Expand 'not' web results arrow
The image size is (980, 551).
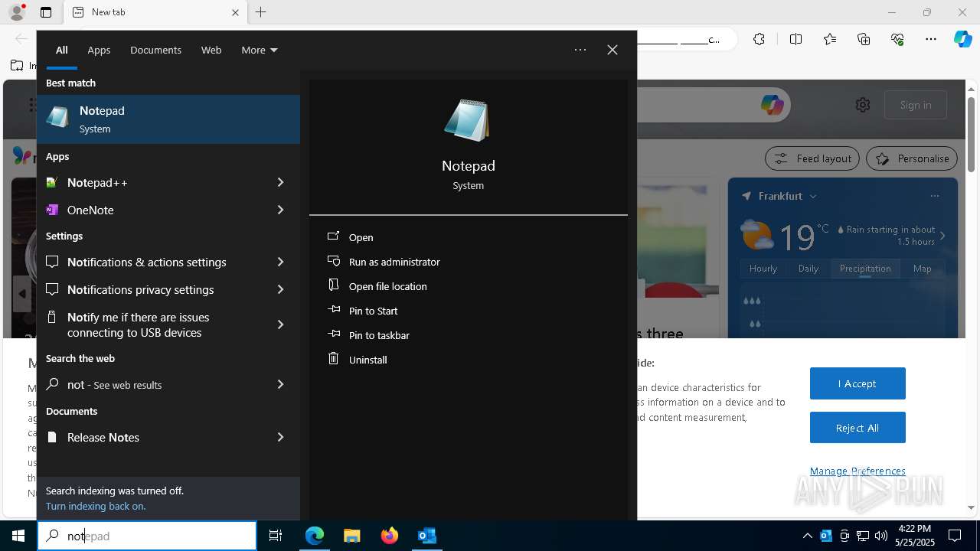[280, 384]
